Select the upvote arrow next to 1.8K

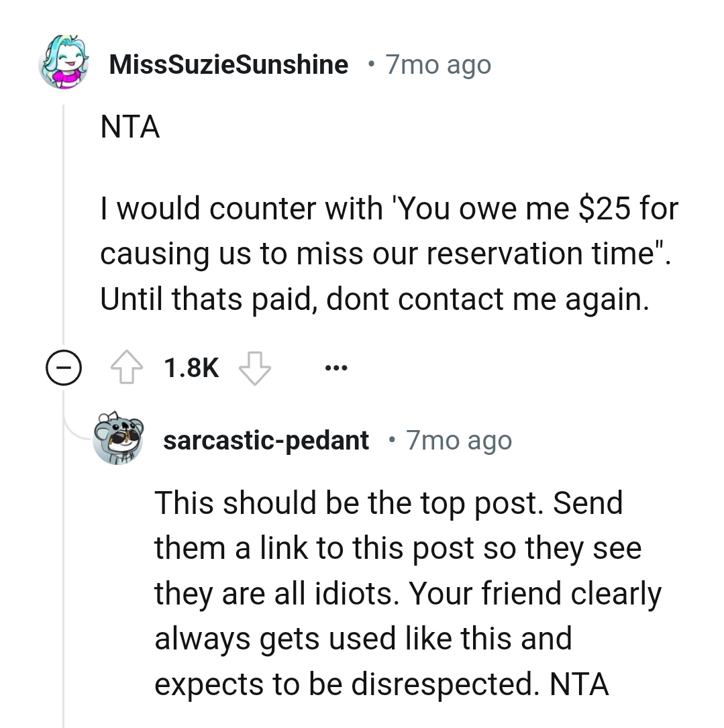132,366
